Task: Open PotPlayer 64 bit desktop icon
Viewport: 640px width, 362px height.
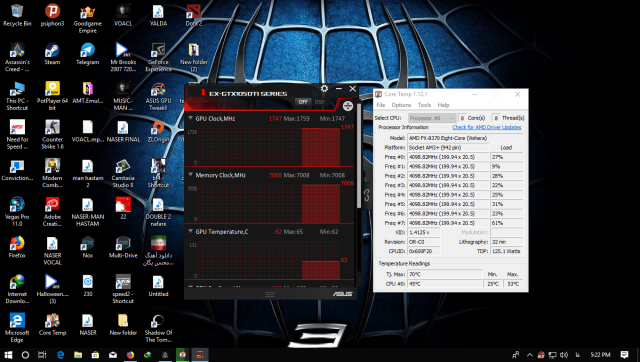Action: click(x=52, y=96)
